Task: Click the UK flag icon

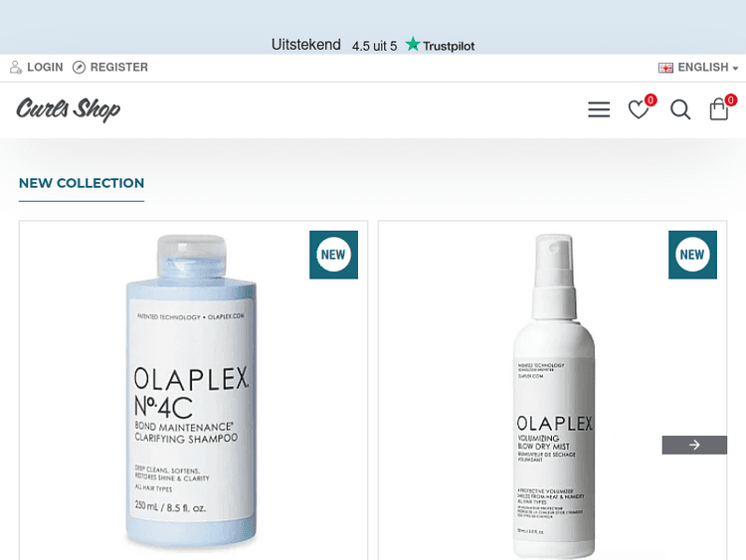Action: point(665,68)
